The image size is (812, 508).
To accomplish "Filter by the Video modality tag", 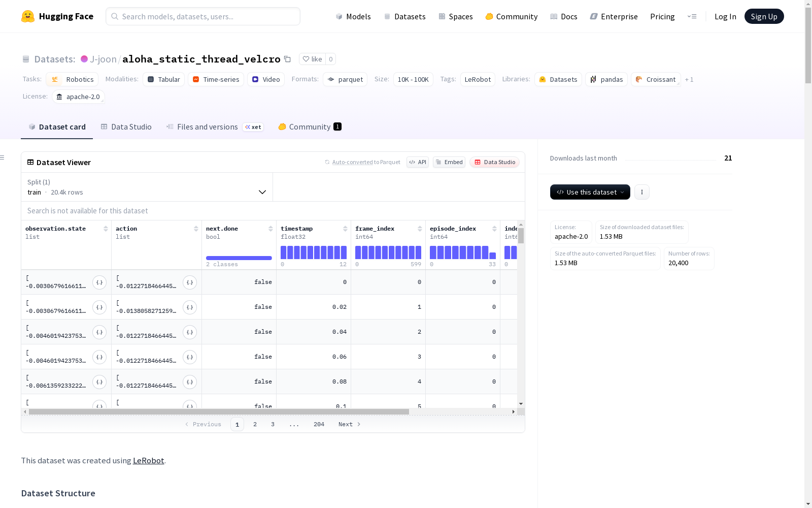I will 266,79.
